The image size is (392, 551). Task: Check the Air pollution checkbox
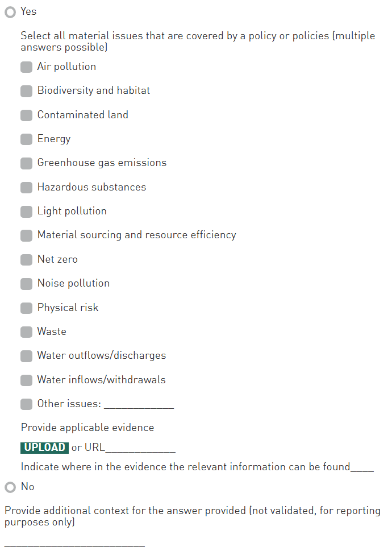click(x=27, y=67)
